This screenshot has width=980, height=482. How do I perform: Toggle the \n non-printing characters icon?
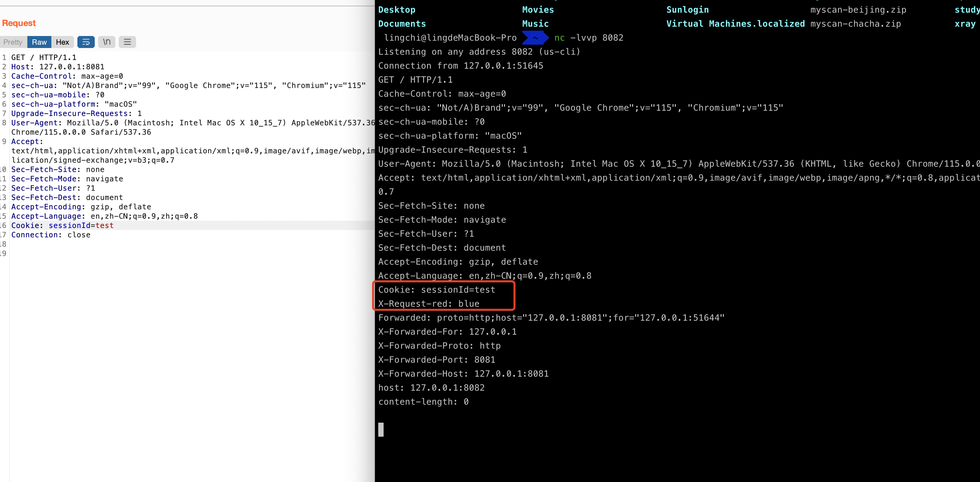point(106,42)
